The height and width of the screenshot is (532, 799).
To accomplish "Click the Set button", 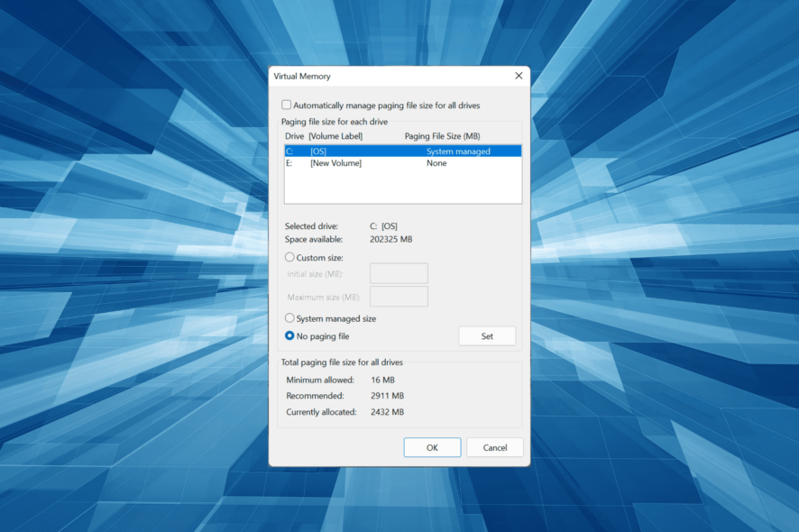I will click(487, 335).
